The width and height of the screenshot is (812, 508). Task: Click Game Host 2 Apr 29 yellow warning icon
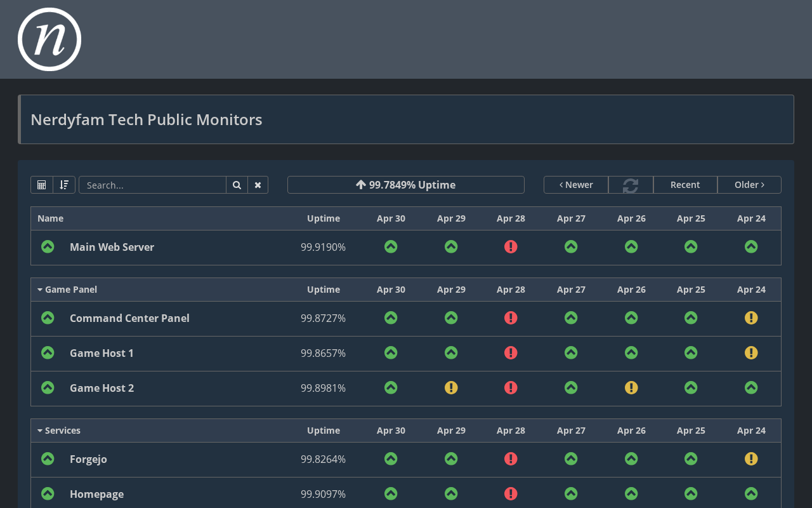(x=451, y=388)
